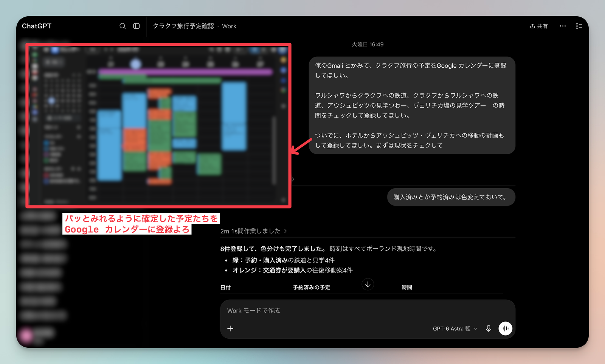Click the 日付 table column header
The width and height of the screenshot is (605, 364).
coord(226,287)
